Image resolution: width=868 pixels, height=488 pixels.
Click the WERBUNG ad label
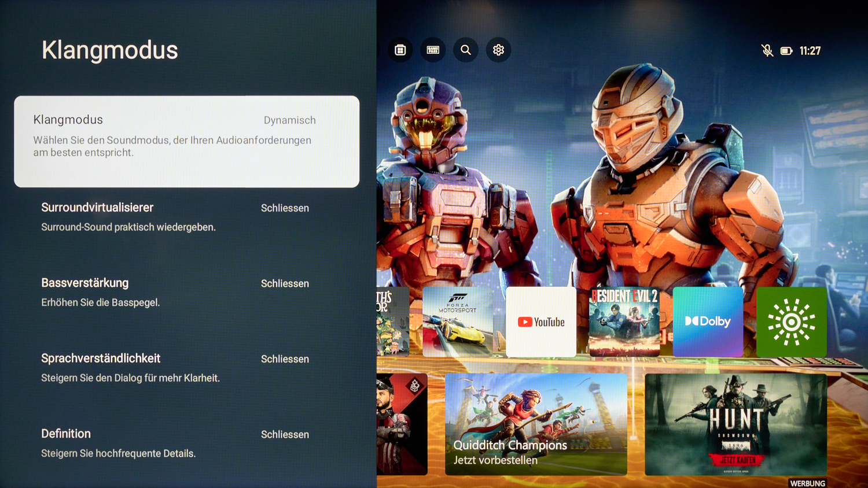click(808, 483)
